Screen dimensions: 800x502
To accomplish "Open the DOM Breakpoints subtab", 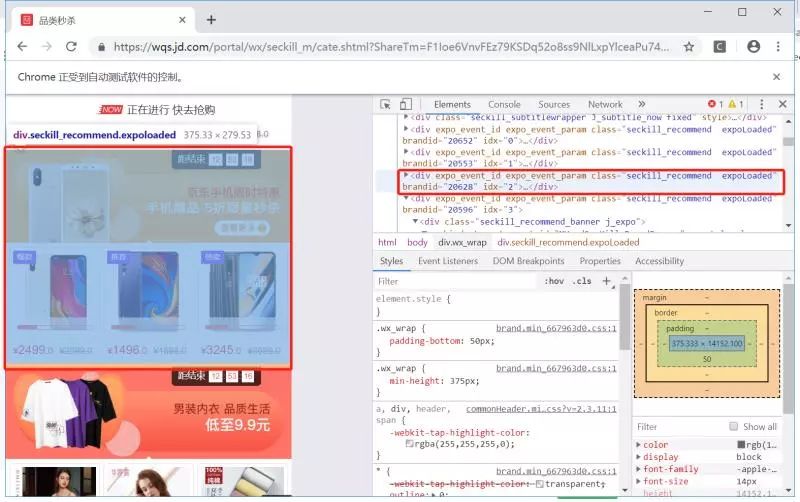I will pos(529,261).
